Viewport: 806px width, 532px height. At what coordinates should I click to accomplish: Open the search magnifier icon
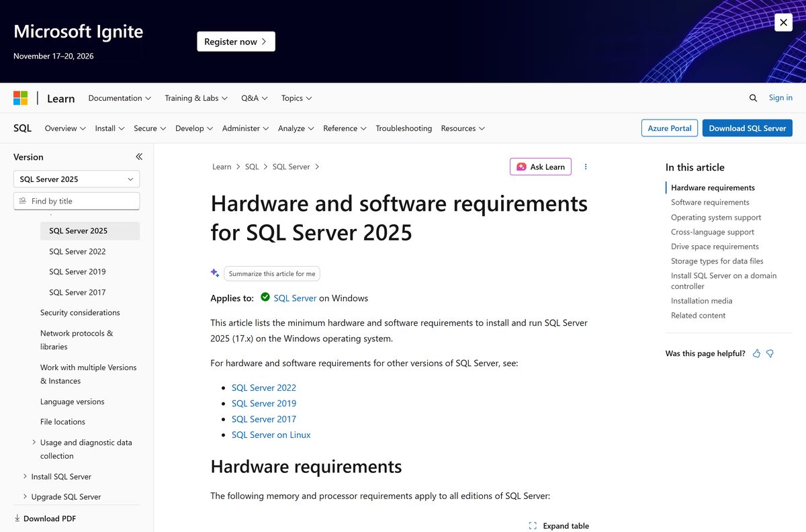point(753,98)
